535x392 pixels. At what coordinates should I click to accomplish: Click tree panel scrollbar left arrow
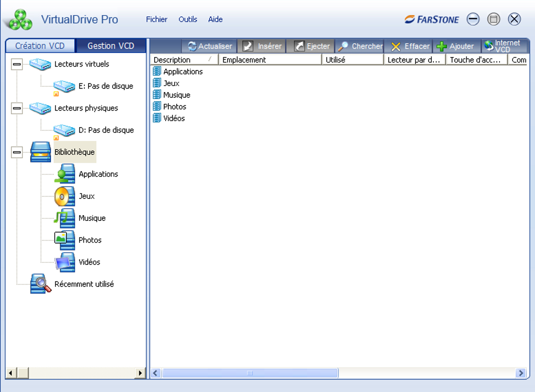click(11, 373)
